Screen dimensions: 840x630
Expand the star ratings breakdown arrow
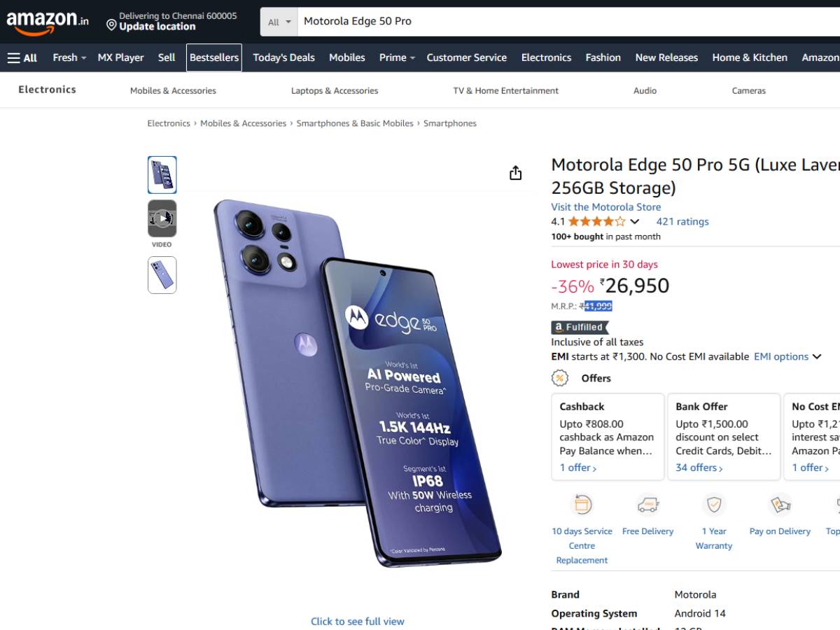click(x=635, y=221)
